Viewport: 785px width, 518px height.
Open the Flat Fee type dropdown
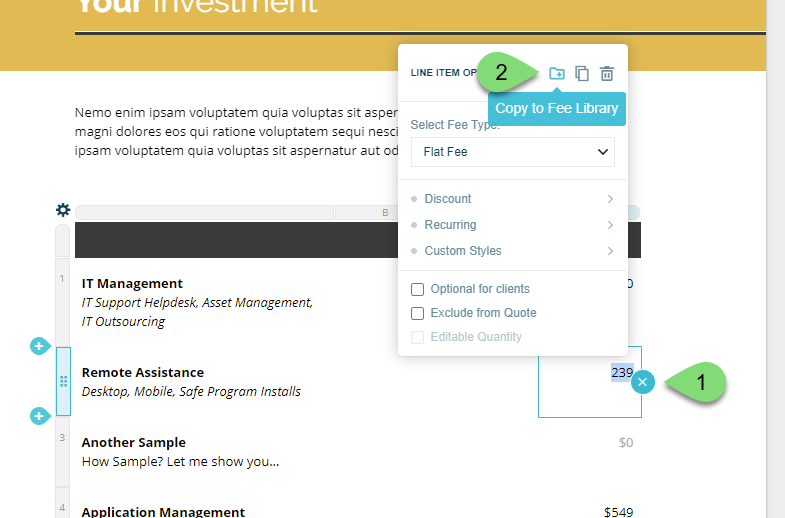click(512, 152)
